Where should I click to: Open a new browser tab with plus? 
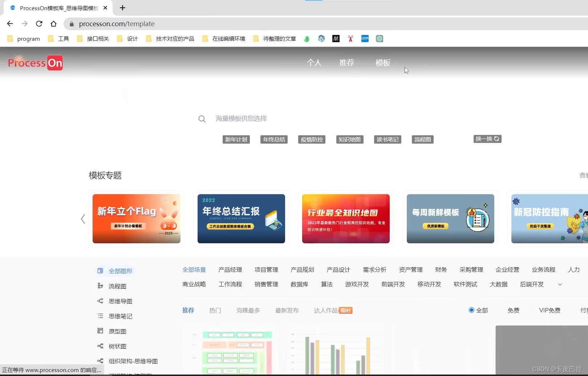122,8
